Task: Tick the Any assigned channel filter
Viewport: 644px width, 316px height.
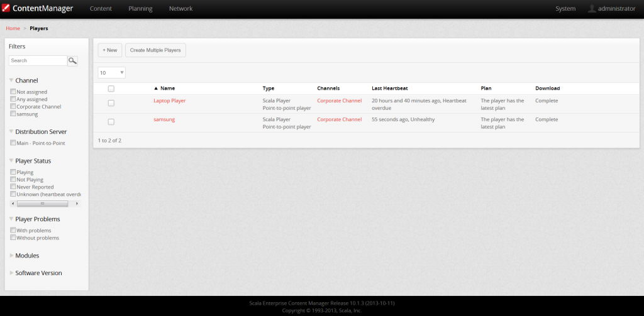Action: point(13,99)
